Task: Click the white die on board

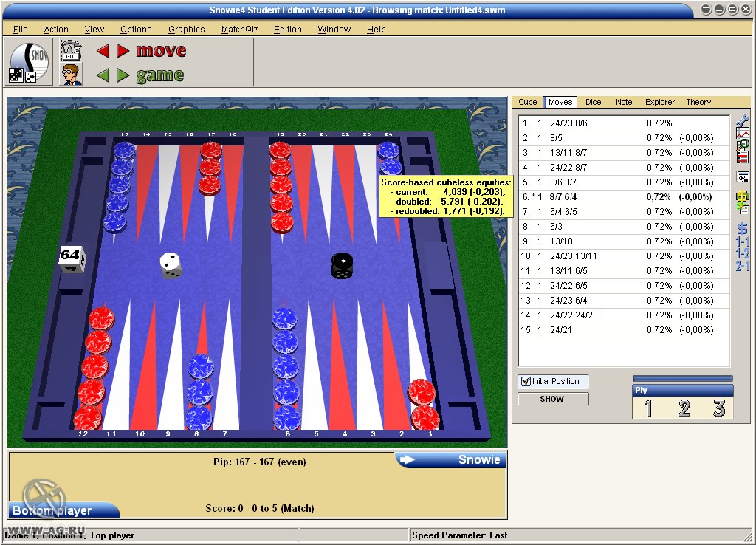Action: (x=171, y=265)
